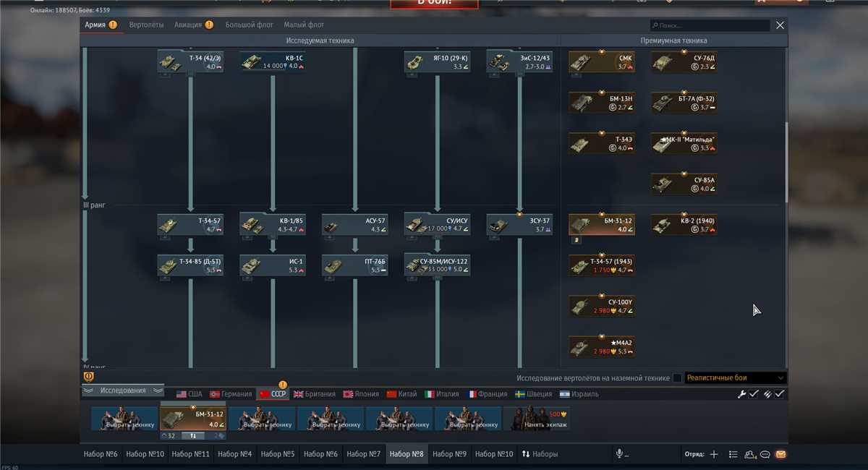Click the swap vehicle arrows under БМ-31-12 slot

pos(193,436)
